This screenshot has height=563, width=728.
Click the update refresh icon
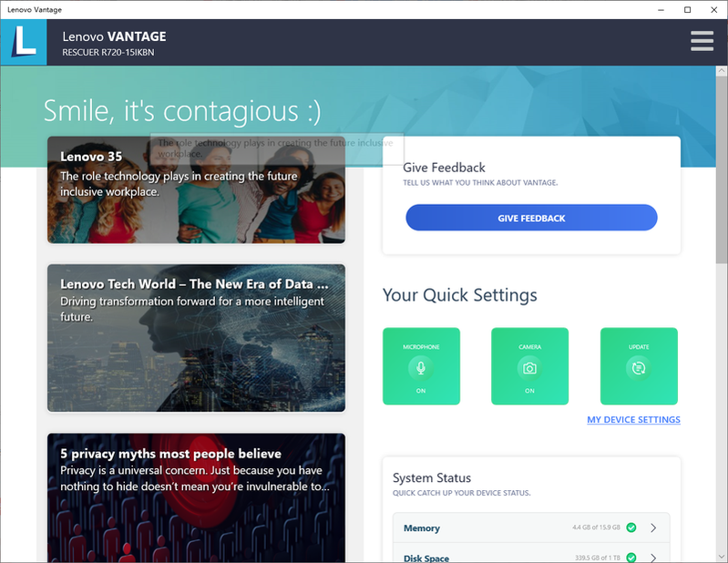tap(639, 368)
